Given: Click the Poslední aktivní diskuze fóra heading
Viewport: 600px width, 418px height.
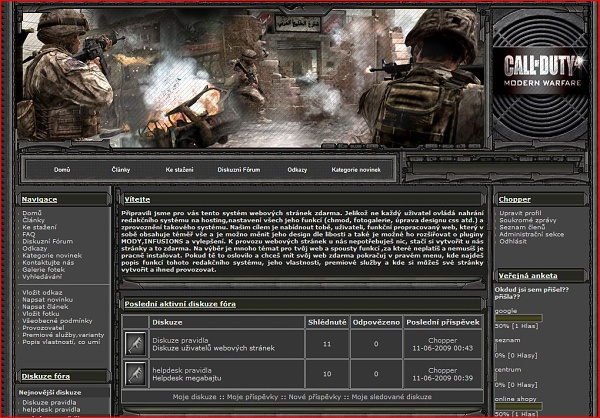Looking at the screenshot, I should point(180,304).
